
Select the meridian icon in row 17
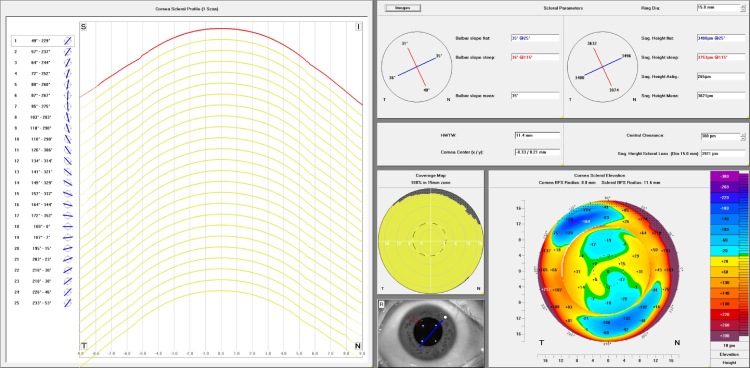click(67, 215)
